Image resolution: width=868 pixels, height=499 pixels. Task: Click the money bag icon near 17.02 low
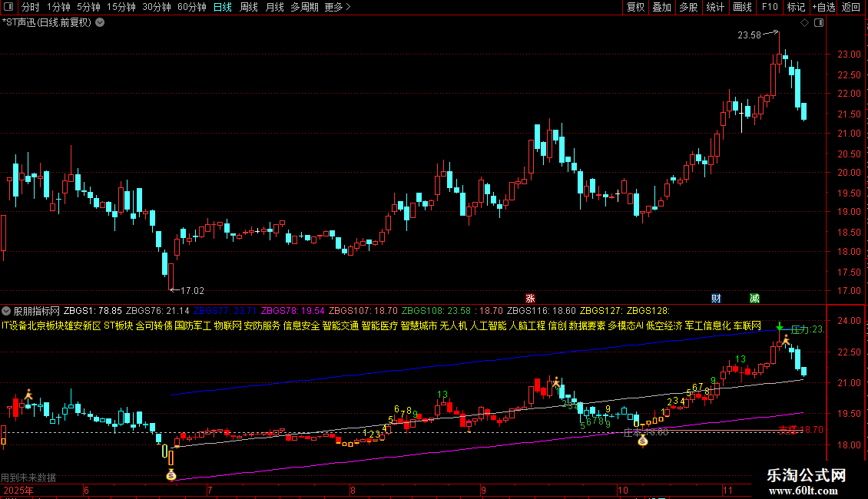[x=171, y=474]
